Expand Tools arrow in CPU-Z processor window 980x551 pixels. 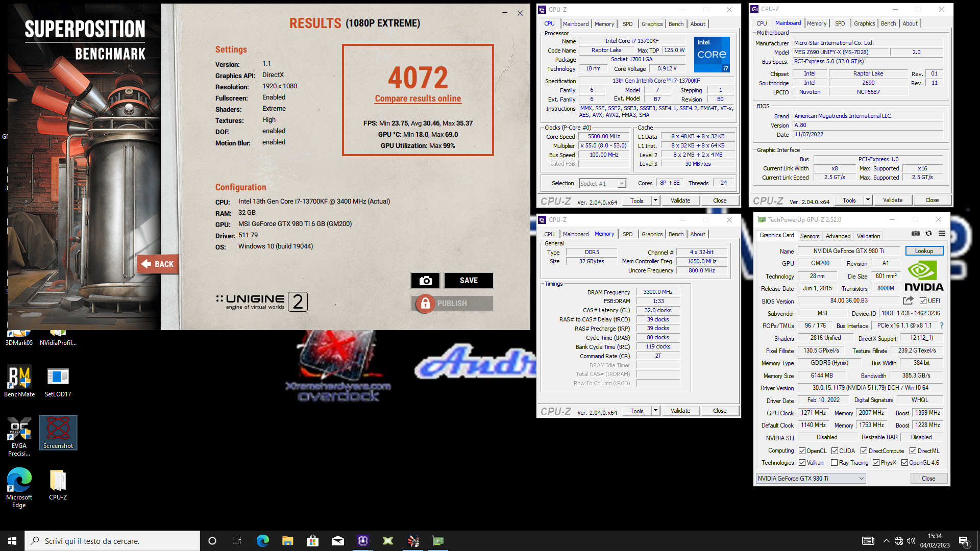(x=655, y=201)
